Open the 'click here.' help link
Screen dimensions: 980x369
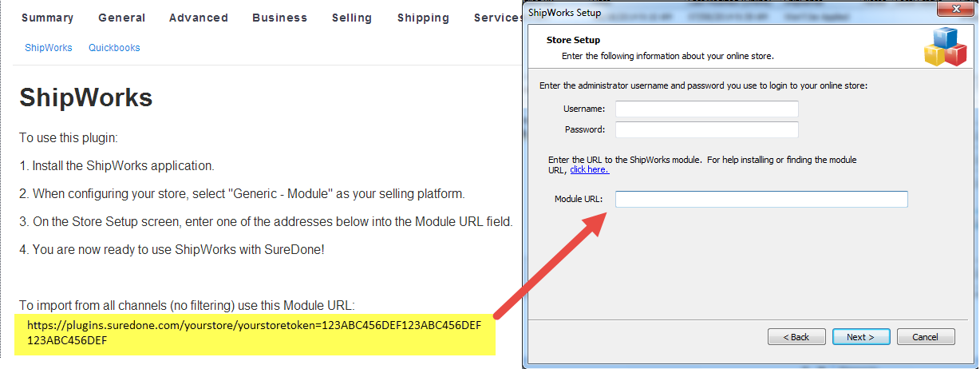pyautogui.click(x=589, y=169)
